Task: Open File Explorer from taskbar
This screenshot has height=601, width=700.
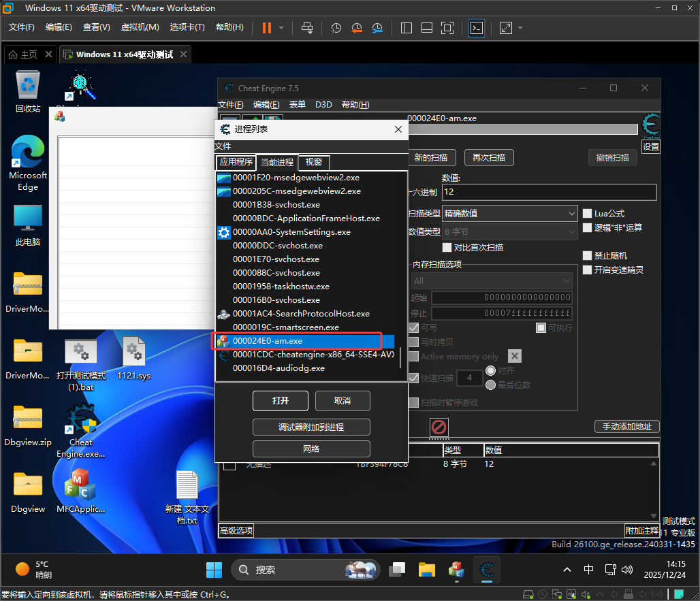Action: 427,570
